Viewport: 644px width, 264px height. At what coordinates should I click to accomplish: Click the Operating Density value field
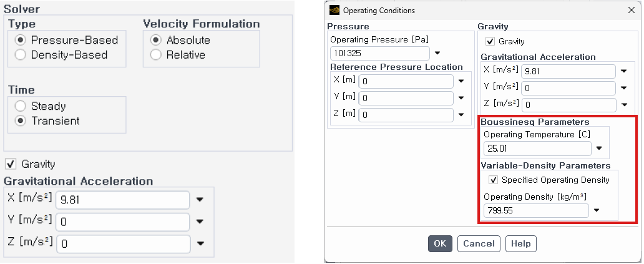(x=536, y=210)
